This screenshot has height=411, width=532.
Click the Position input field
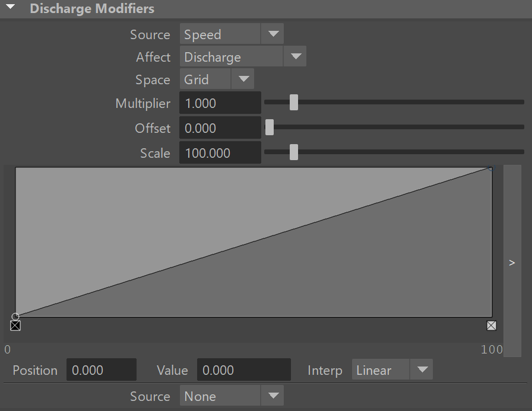coord(102,369)
